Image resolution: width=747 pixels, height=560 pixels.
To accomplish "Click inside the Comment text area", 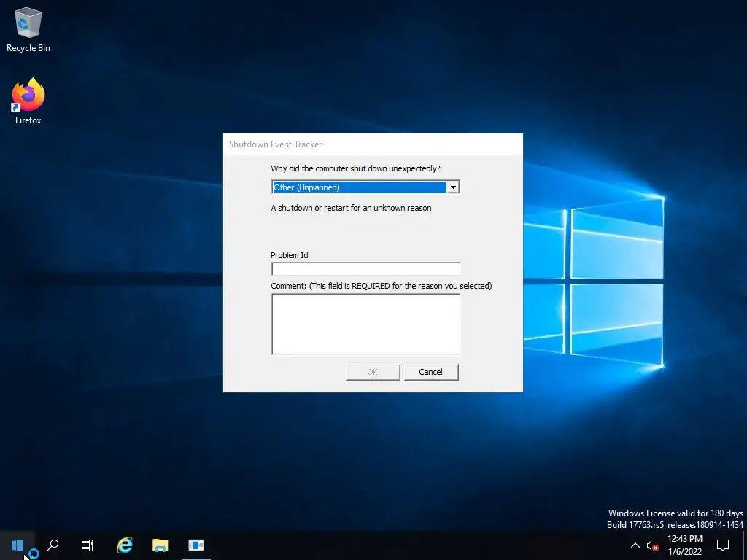I will tap(365, 324).
